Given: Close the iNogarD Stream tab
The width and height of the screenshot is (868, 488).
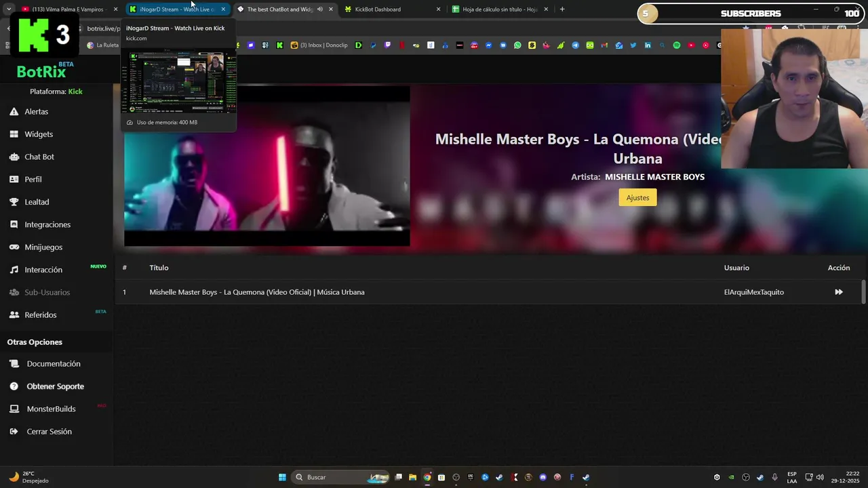Looking at the screenshot, I should pos(223,9).
